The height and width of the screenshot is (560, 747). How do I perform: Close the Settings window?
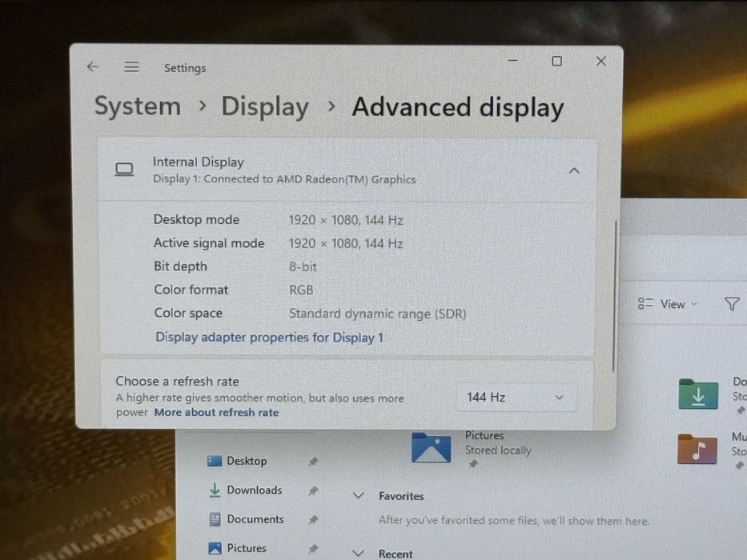click(600, 61)
